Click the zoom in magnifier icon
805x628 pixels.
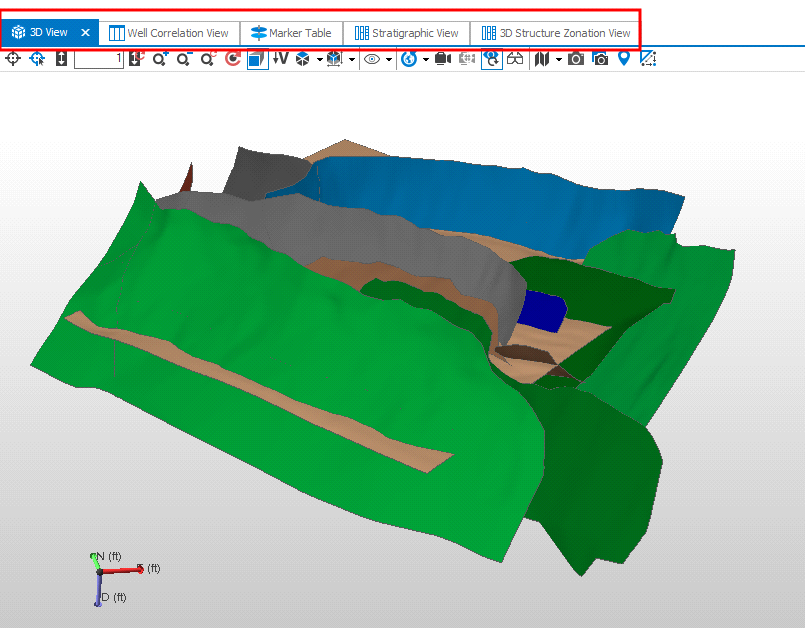pos(160,59)
